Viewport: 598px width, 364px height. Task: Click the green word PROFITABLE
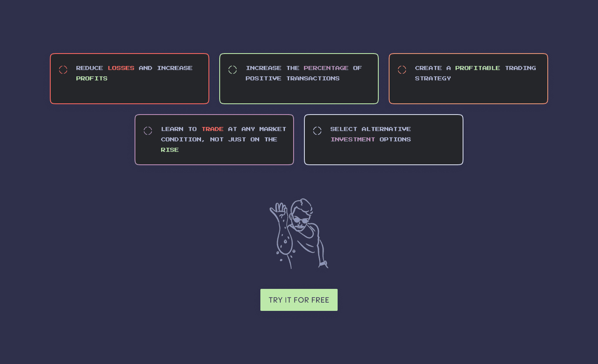pyautogui.click(x=478, y=68)
